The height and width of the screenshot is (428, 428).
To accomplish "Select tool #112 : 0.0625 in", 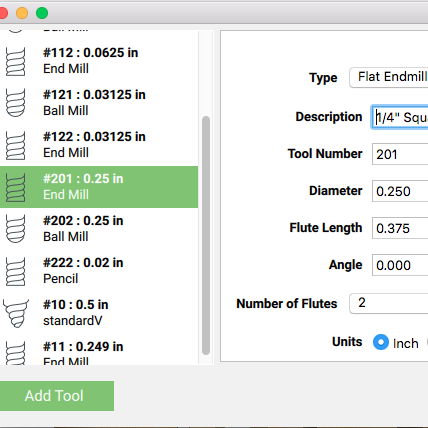I will (x=99, y=61).
